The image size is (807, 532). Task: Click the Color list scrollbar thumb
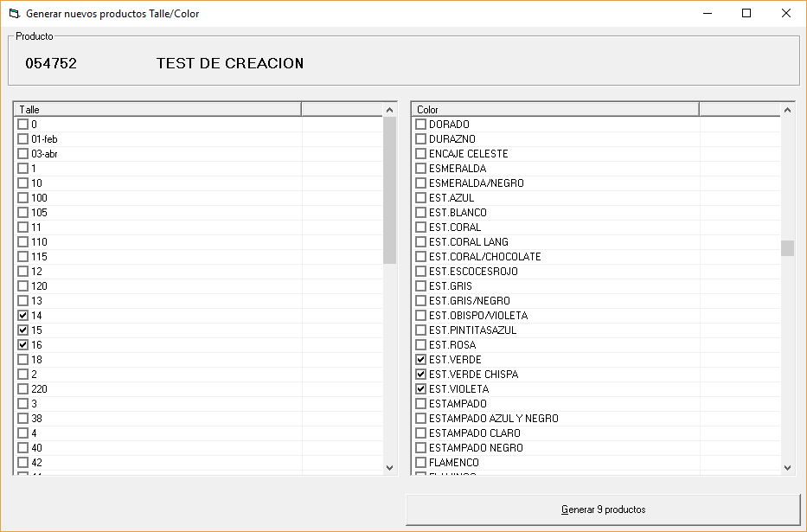pos(787,248)
